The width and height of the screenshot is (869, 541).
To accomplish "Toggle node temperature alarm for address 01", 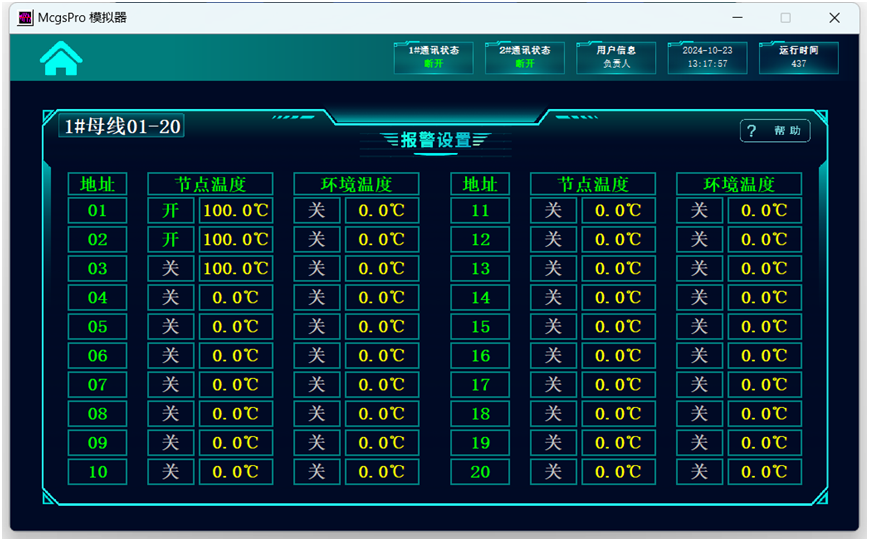I will point(171,211).
